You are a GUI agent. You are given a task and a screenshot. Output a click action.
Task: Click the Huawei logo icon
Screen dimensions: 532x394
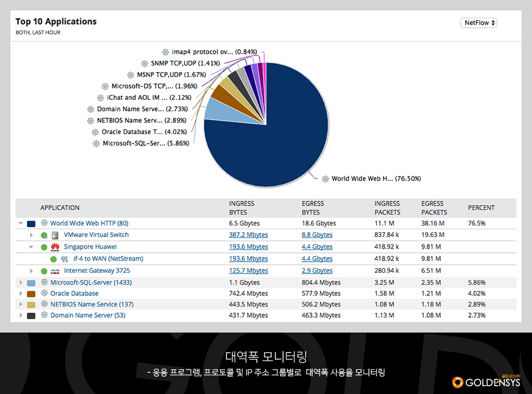[55, 247]
